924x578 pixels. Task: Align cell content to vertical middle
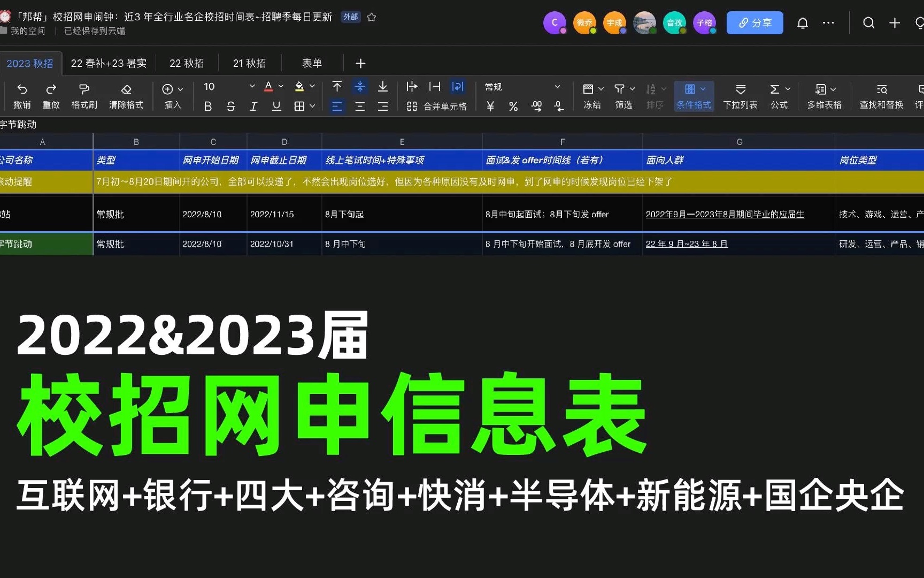(360, 86)
